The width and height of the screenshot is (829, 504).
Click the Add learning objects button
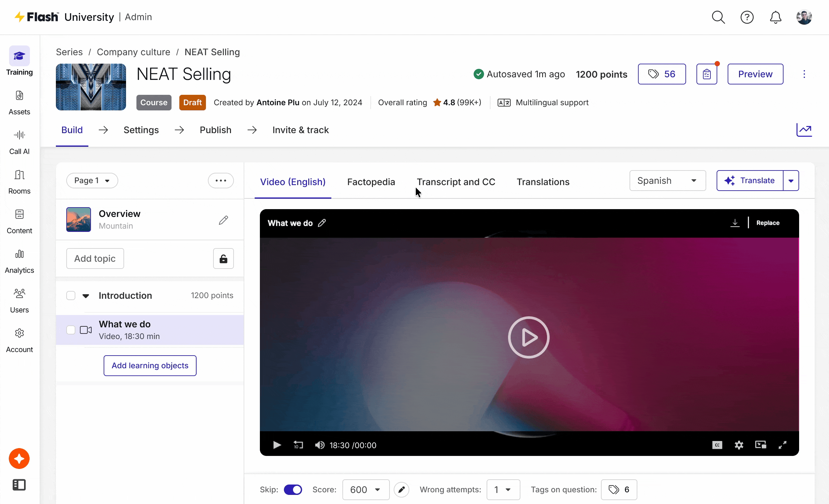click(150, 365)
